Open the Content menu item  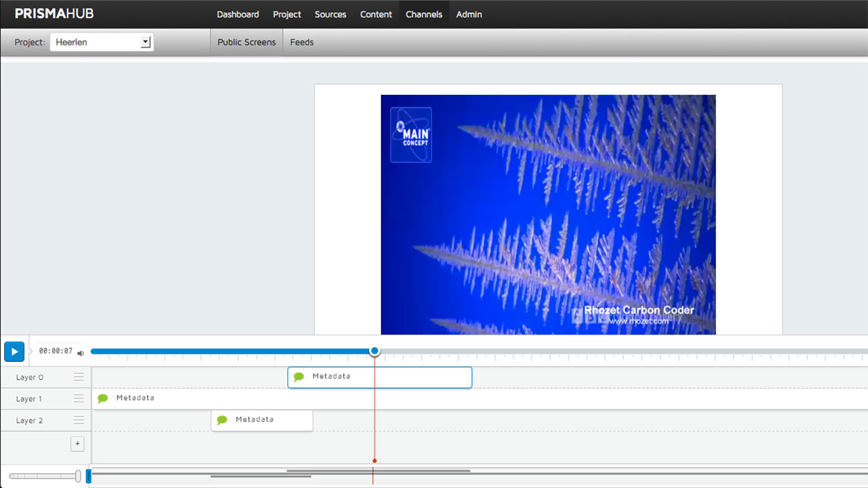(x=376, y=14)
